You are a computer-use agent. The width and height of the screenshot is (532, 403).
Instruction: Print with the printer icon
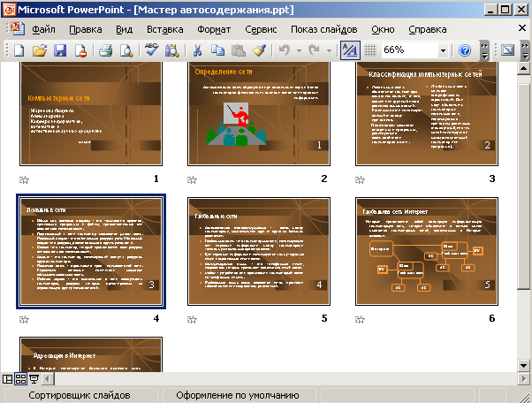105,50
